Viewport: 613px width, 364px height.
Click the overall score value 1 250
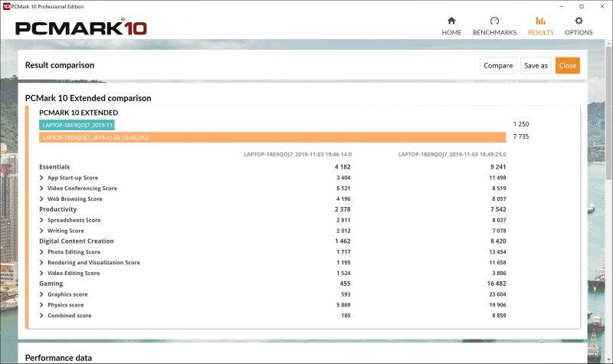[521, 124]
